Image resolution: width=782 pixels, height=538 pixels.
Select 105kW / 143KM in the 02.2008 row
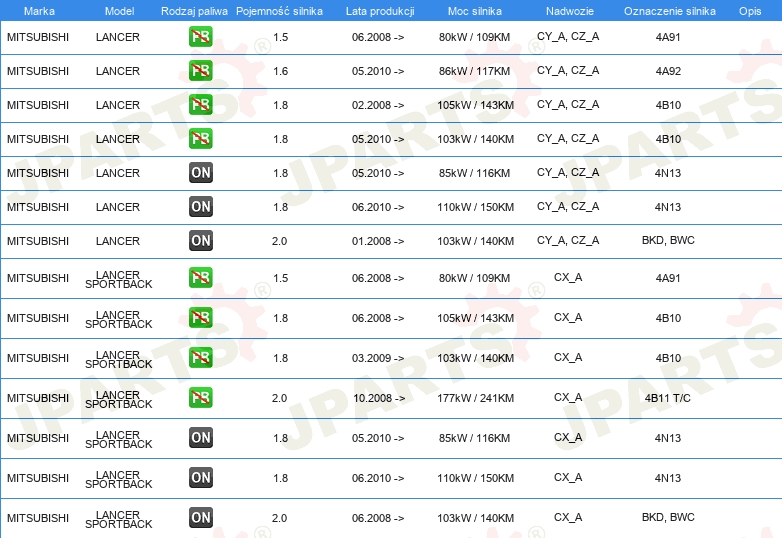pos(475,105)
